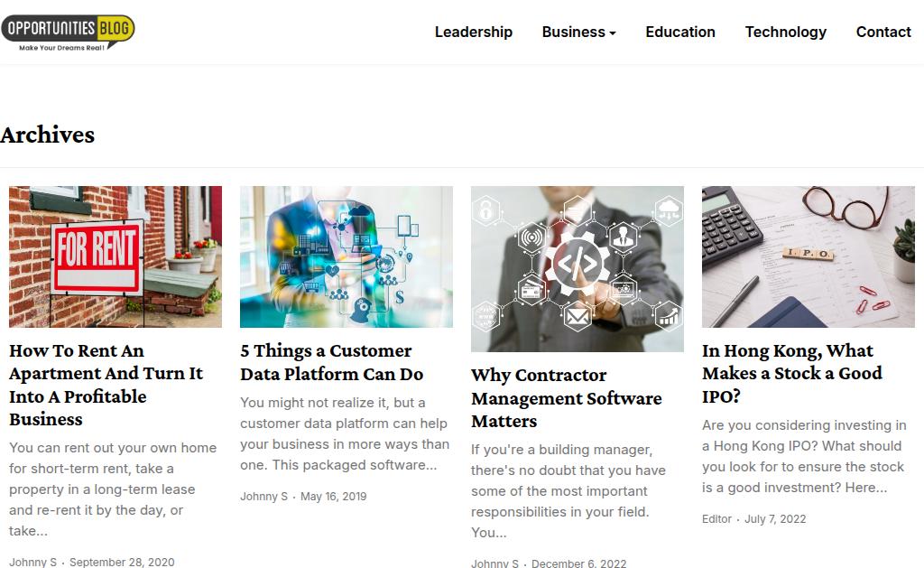Click the September 28, 2020 date

122,562
